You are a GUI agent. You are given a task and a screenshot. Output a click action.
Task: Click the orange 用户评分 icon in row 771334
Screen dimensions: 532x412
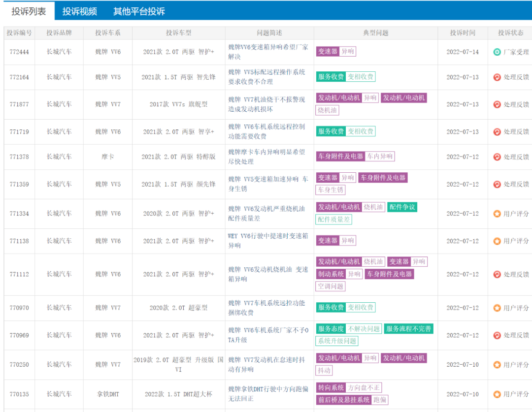497,214
